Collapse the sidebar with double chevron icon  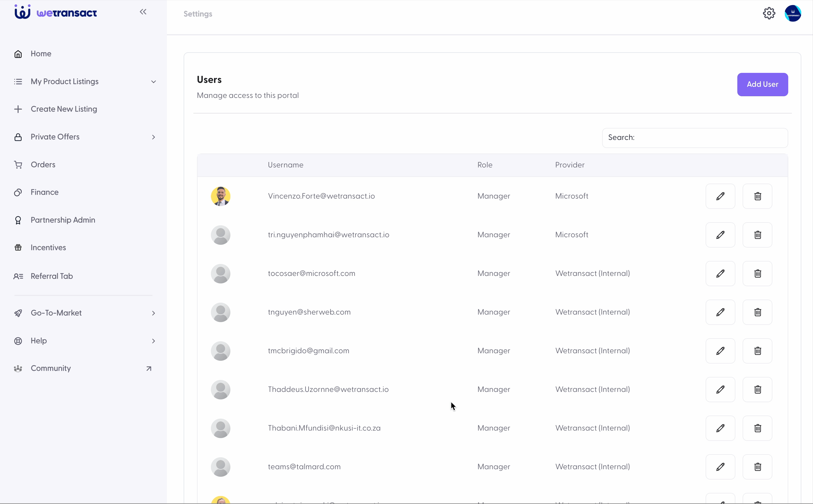[143, 12]
